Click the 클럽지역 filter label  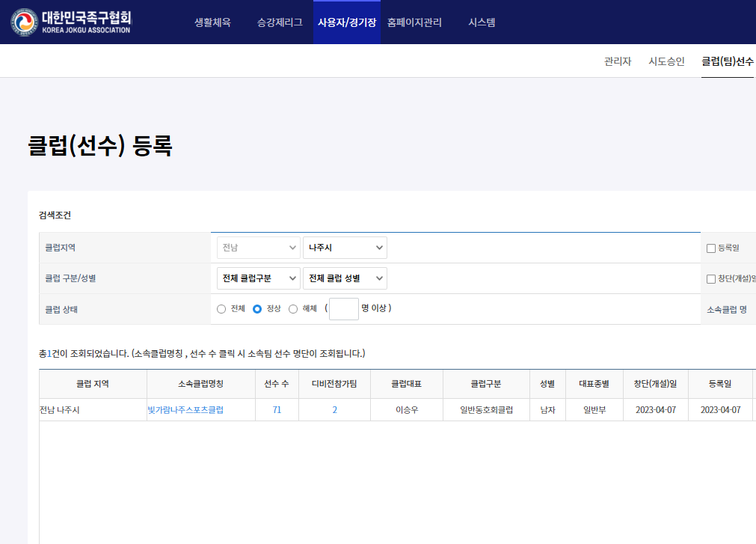pyautogui.click(x=61, y=248)
